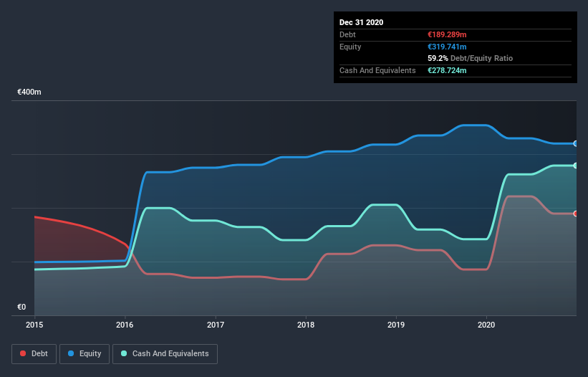This screenshot has height=377, width=588.
Task: Click the 2017 x-axis label
Action: [x=216, y=325]
